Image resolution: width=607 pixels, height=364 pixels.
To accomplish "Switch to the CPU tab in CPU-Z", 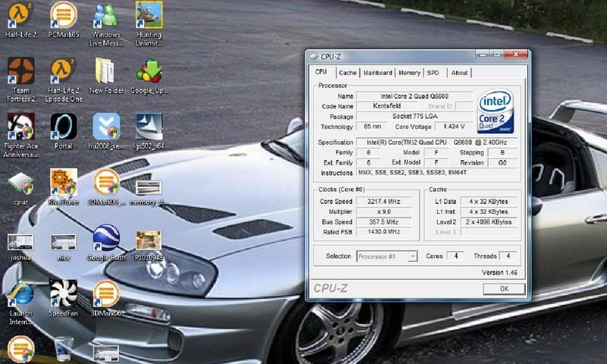I will (321, 72).
